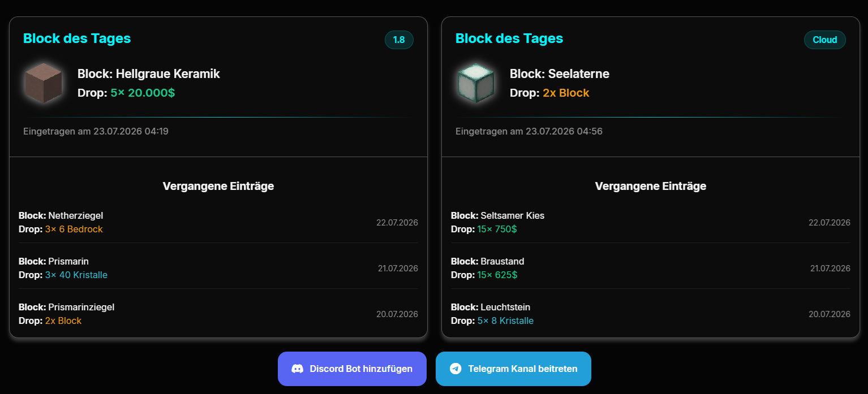Click the Discord logo icon
Image resolution: width=868 pixels, height=394 pixels.
(297, 369)
